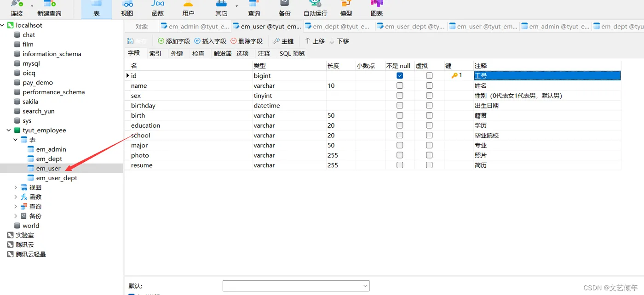The height and width of the screenshot is (295, 644).
Task: Click 上移 move up button
Action: [x=315, y=41]
